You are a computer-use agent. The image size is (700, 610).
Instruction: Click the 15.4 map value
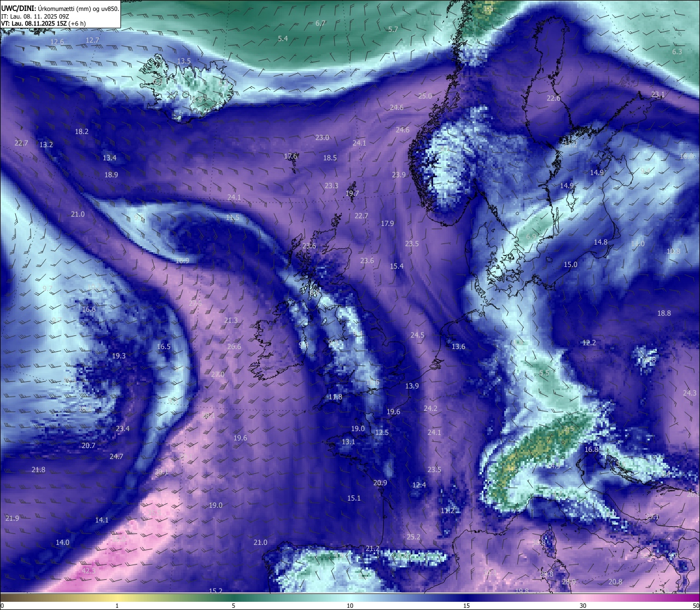click(396, 266)
